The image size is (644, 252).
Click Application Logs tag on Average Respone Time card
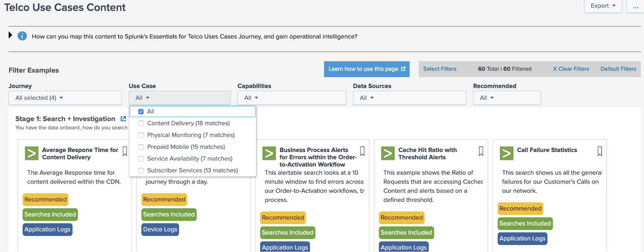(x=47, y=229)
